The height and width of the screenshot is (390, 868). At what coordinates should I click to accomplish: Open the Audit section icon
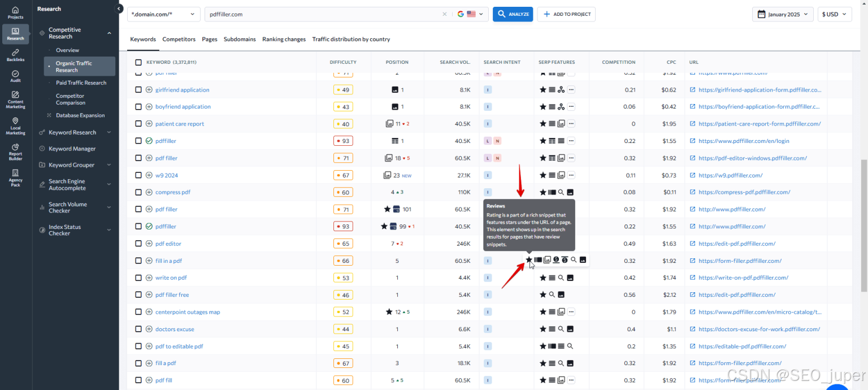point(15,76)
